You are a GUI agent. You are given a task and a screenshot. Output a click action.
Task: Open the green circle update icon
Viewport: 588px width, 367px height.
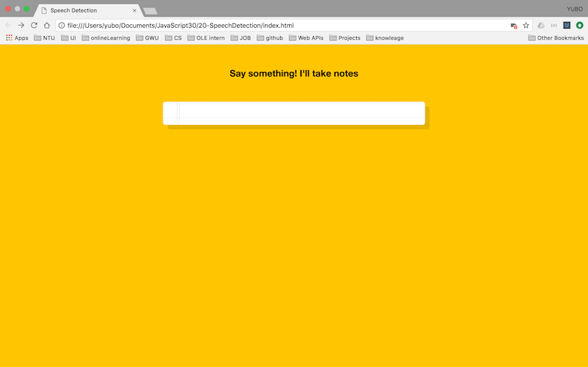[x=580, y=25]
